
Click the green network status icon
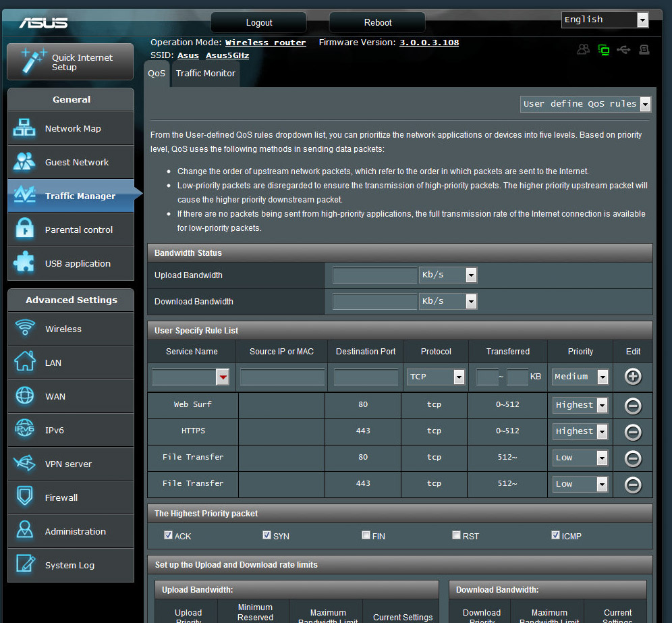(x=604, y=50)
